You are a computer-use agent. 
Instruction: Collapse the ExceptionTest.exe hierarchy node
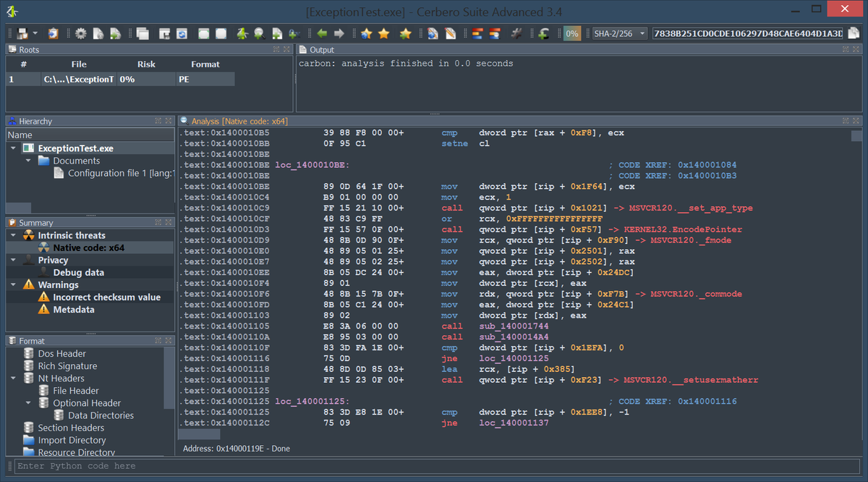[x=13, y=148]
